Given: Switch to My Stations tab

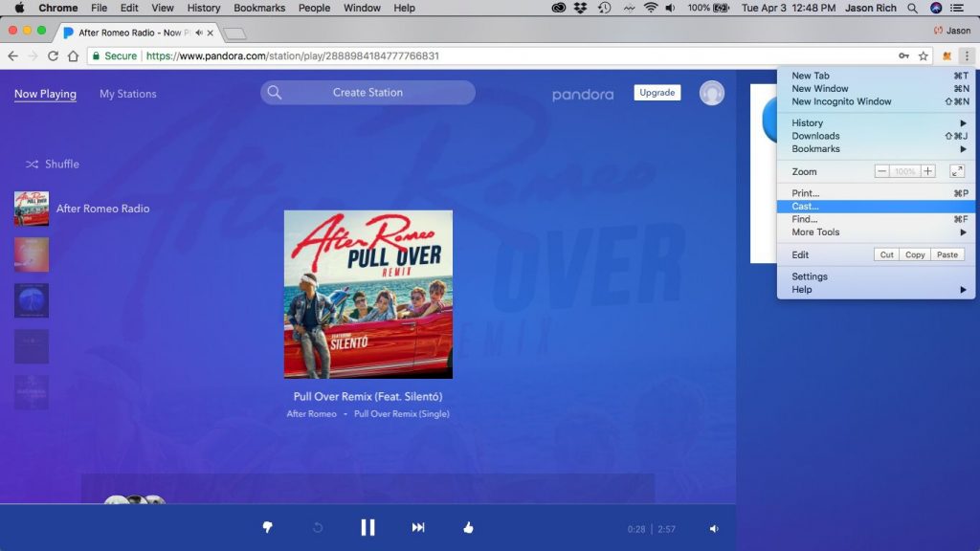Looking at the screenshot, I should coord(128,94).
